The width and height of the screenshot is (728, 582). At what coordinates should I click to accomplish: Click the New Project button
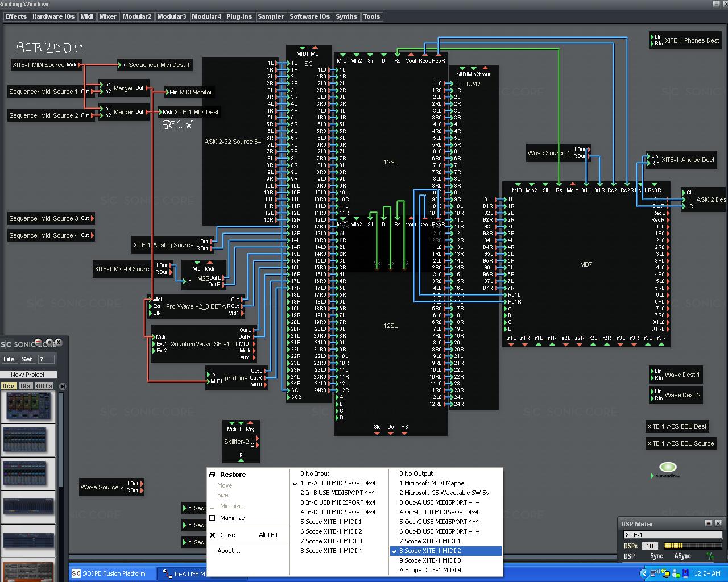click(x=29, y=374)
